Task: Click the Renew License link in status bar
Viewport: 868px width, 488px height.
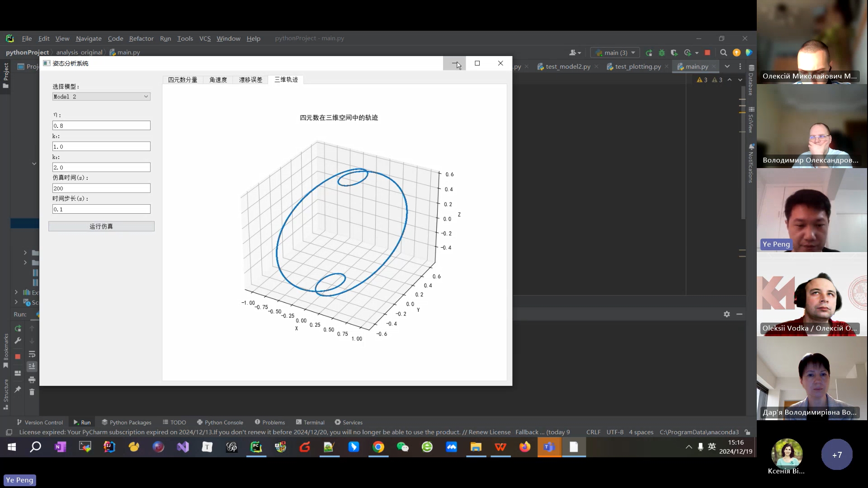Action: (x=489, y=432)
